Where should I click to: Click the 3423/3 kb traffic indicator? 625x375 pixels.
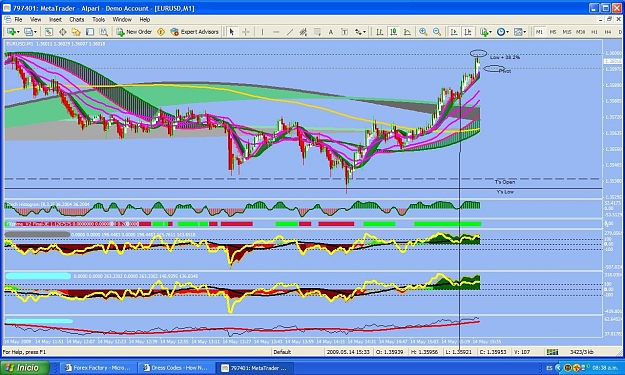point(582,352)
